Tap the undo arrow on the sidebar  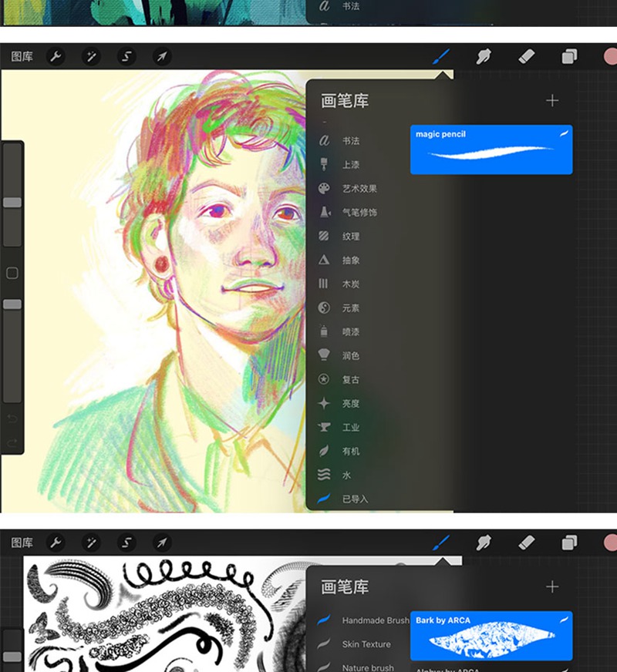11,417
